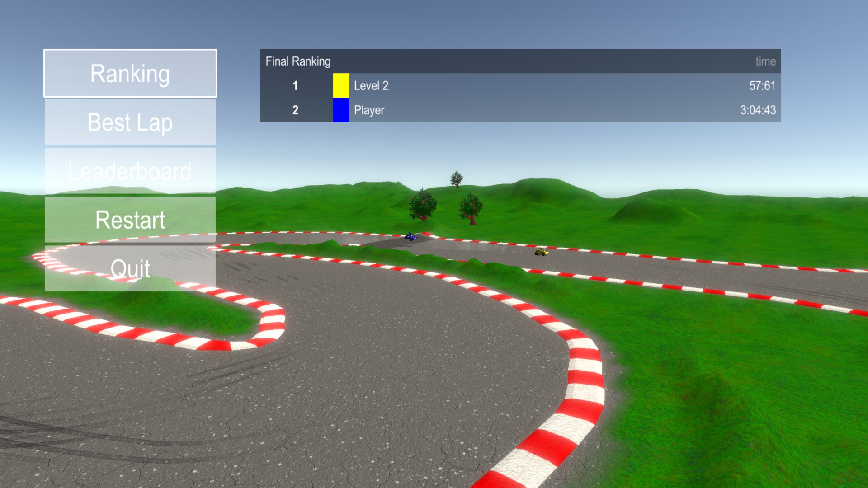Screen dimensions: 868x488
Task: Click the rank 1 position number
Action: (x=295, y=85)
